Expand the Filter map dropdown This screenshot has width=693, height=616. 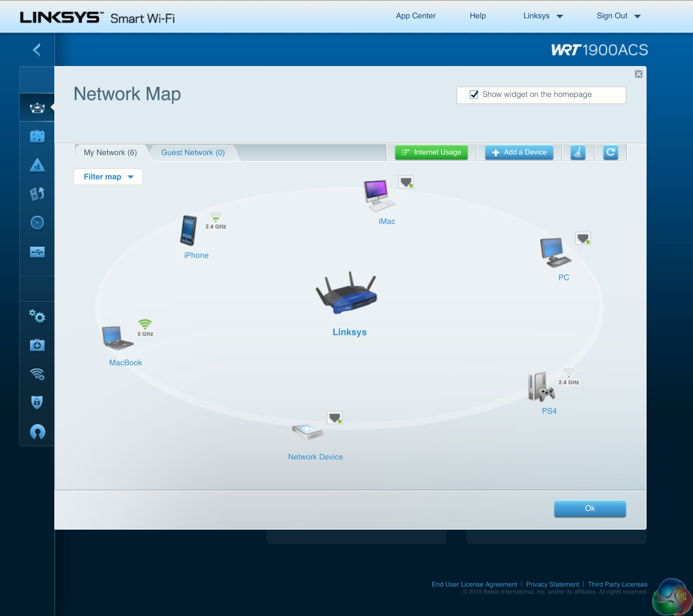coord(108,177)
